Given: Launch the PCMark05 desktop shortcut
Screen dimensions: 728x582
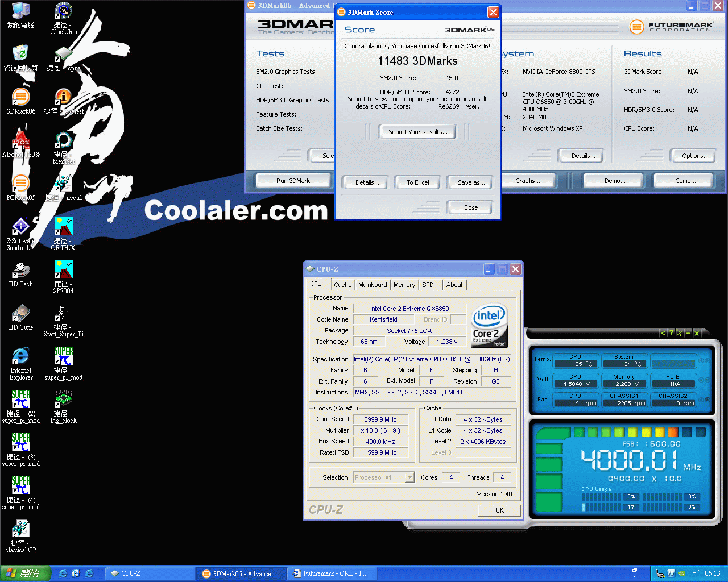Looking at the screenshot, I should coord(21,188).
